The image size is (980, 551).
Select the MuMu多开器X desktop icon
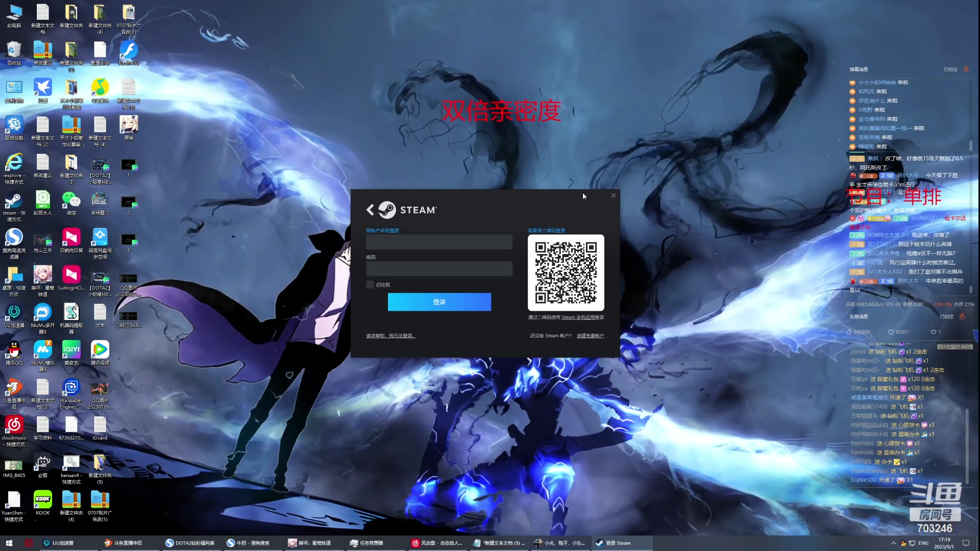click(x=43, y=319)
